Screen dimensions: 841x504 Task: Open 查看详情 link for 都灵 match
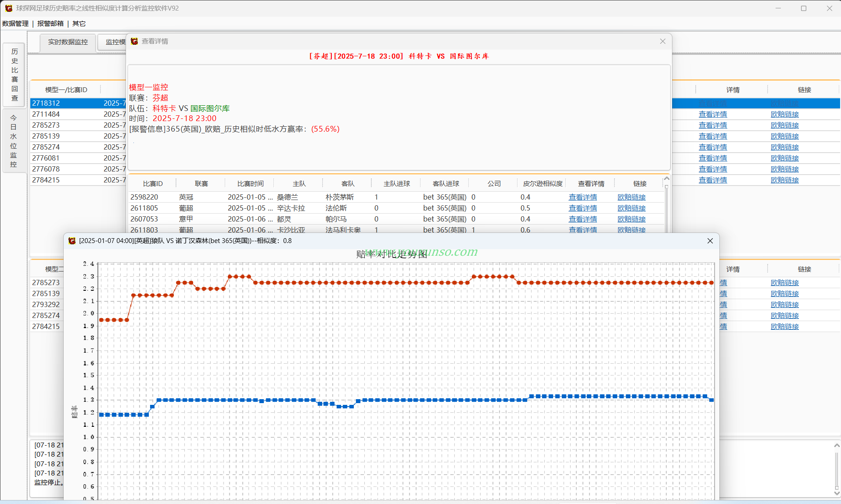[583, 219]
